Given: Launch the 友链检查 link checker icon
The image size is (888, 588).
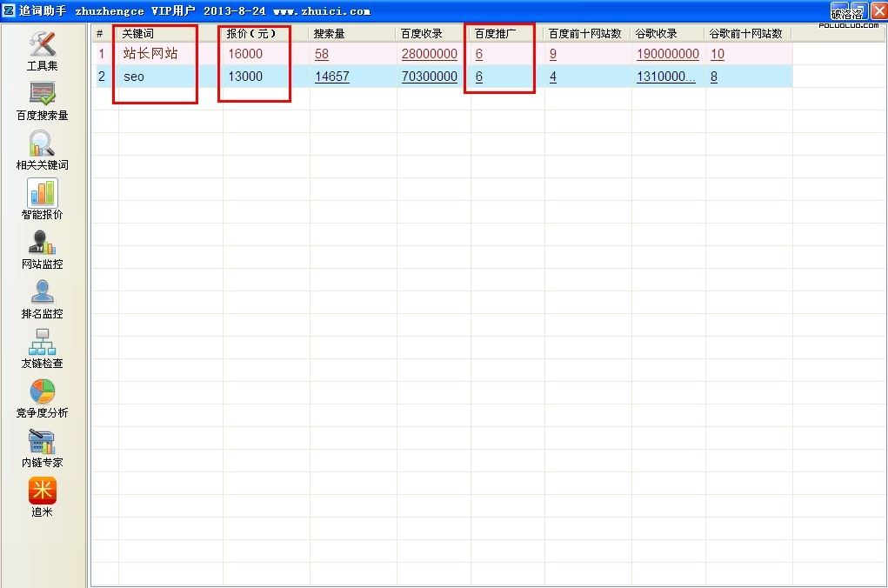Looking at the screenshot, I should click(x=42, y=346).
